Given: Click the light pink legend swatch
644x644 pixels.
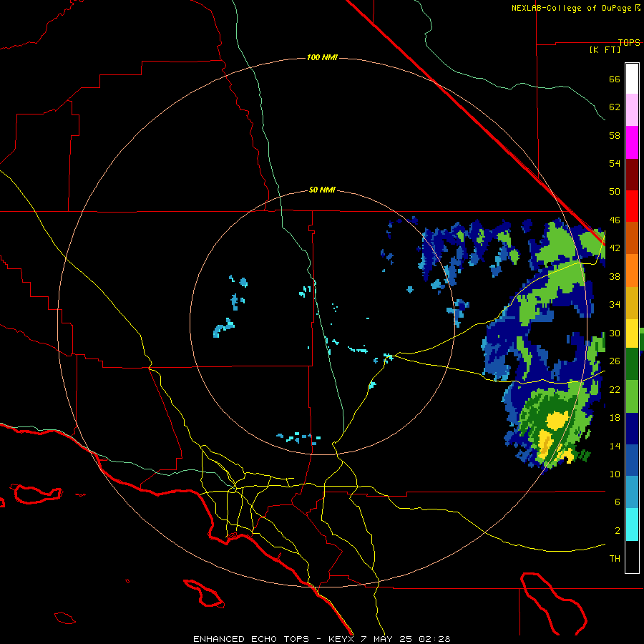Looking at the screenshot, I should coord(632,110).
